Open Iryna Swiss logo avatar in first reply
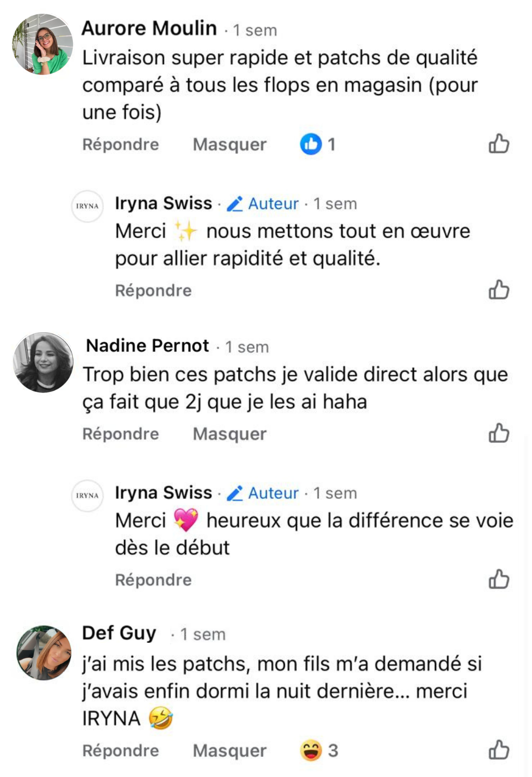532x777 pixels. [87, 206]
